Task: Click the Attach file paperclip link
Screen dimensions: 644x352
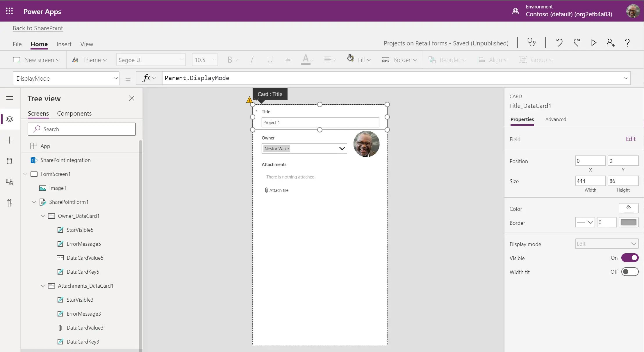Action: [x=276, y=190]
